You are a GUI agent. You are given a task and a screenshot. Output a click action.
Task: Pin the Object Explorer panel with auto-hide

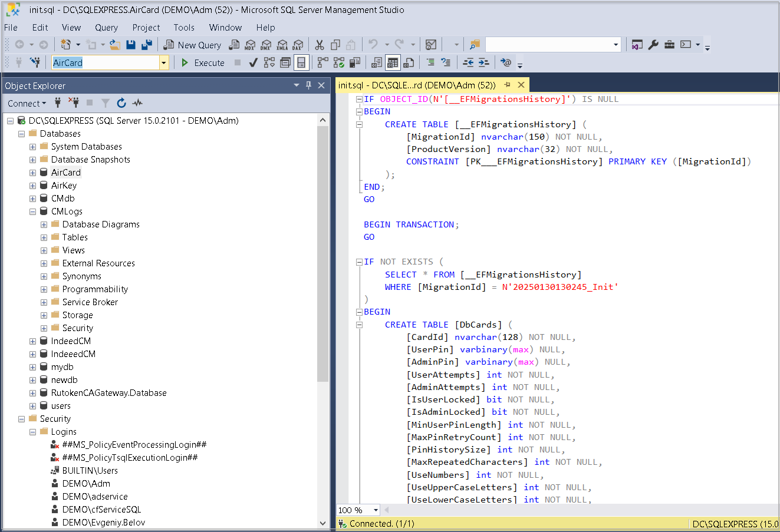[308, 85]
